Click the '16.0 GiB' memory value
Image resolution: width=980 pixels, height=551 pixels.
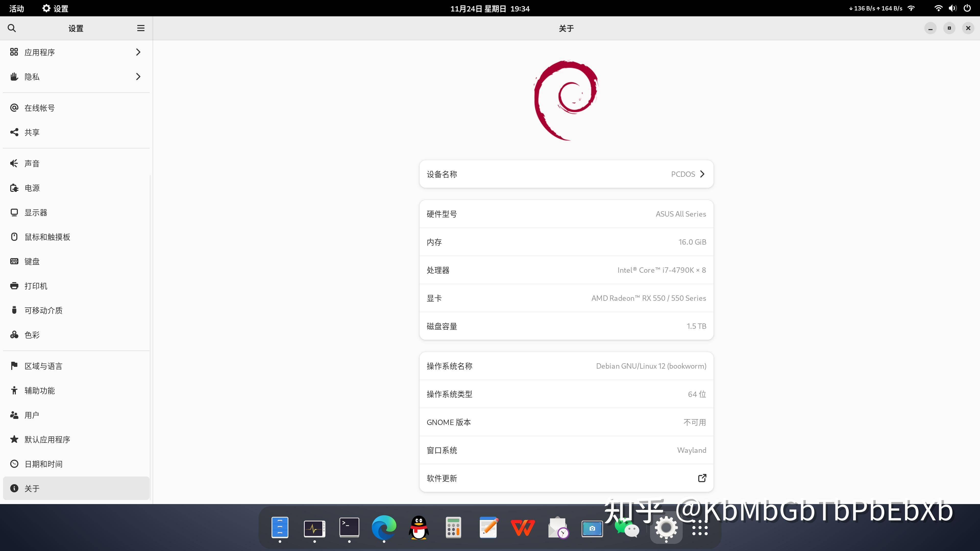click(x=692, y=242)
